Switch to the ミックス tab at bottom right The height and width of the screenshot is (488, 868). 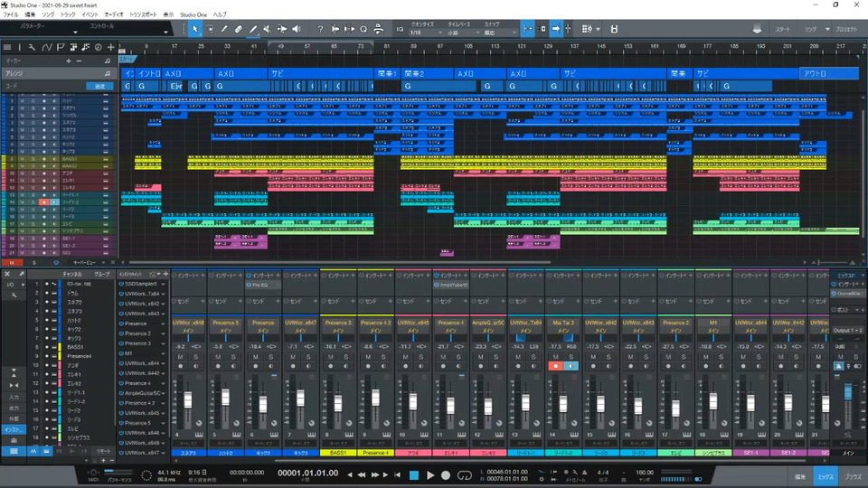(x=825, y=474)
